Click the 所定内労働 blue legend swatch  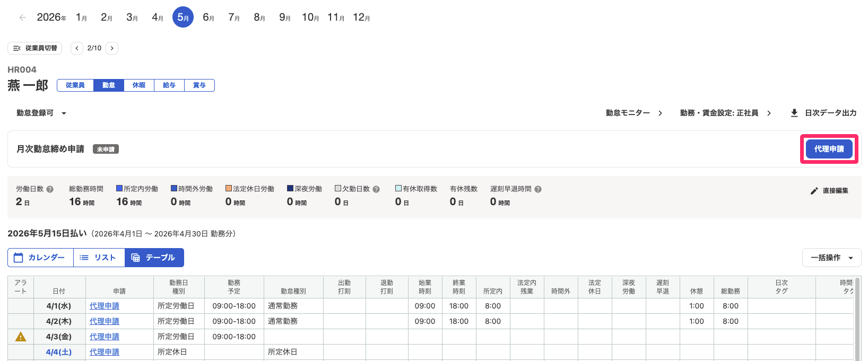coord(119,188)
